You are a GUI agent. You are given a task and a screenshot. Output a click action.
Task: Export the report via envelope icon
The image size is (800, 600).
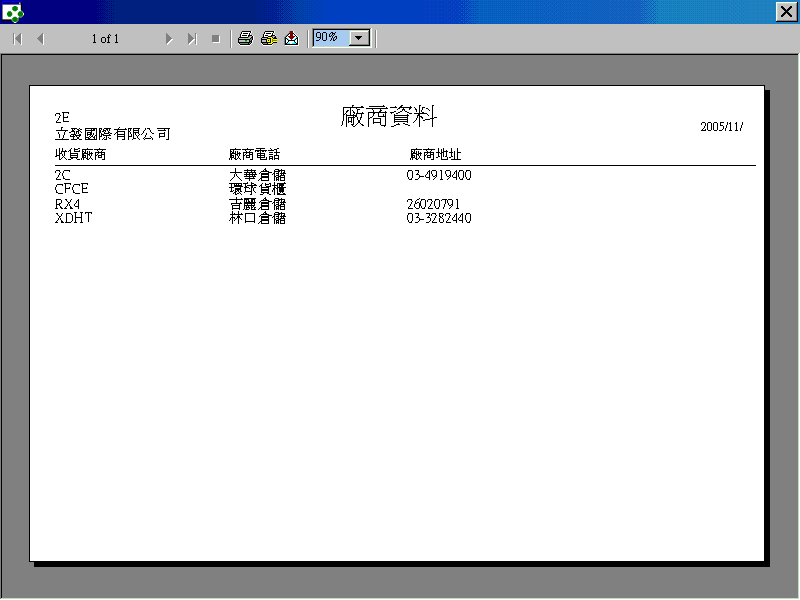pyautogui.click(x=291, y=38)
